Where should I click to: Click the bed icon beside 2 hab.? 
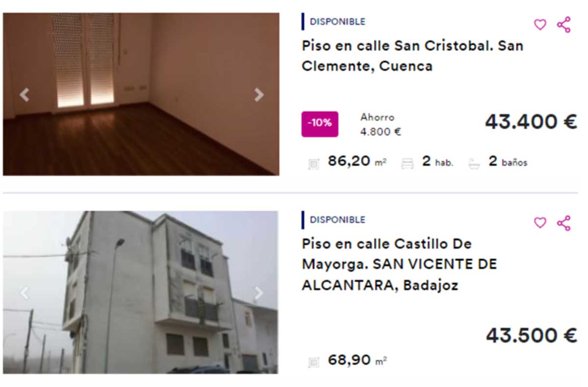pos(408,164)
